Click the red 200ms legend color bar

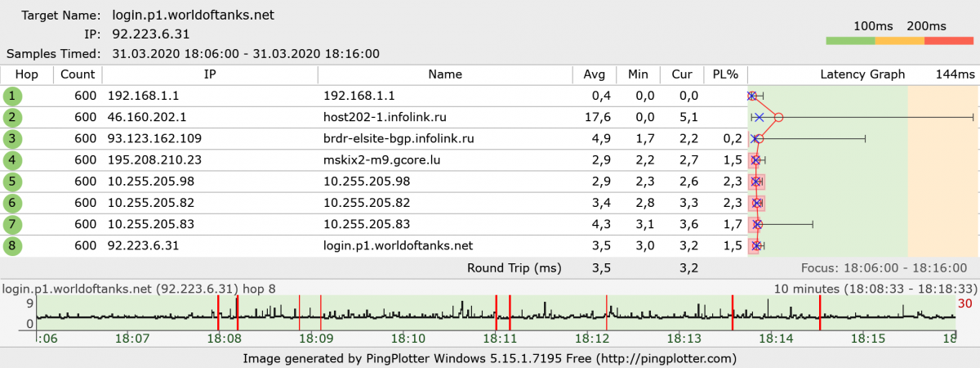pyautogui.click(x=949, y=40)
